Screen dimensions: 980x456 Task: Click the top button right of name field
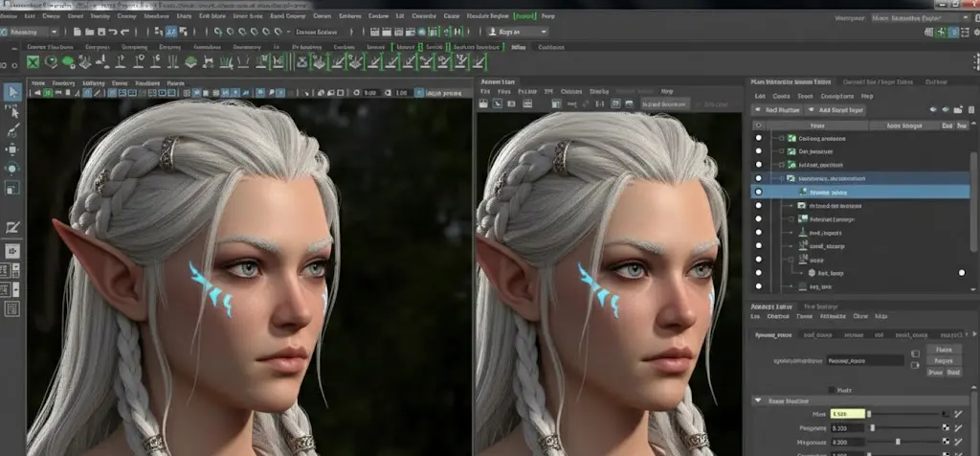pos(944,350)
